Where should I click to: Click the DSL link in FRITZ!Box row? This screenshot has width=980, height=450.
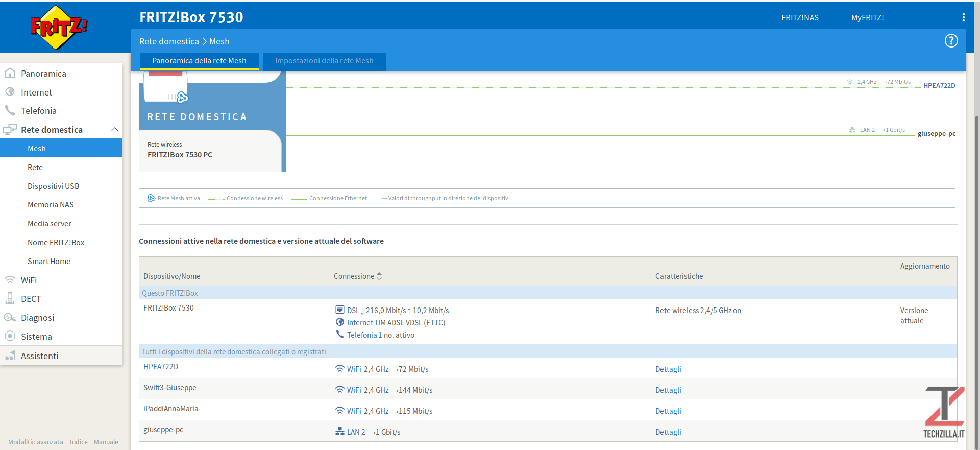[x=353, y=310]
